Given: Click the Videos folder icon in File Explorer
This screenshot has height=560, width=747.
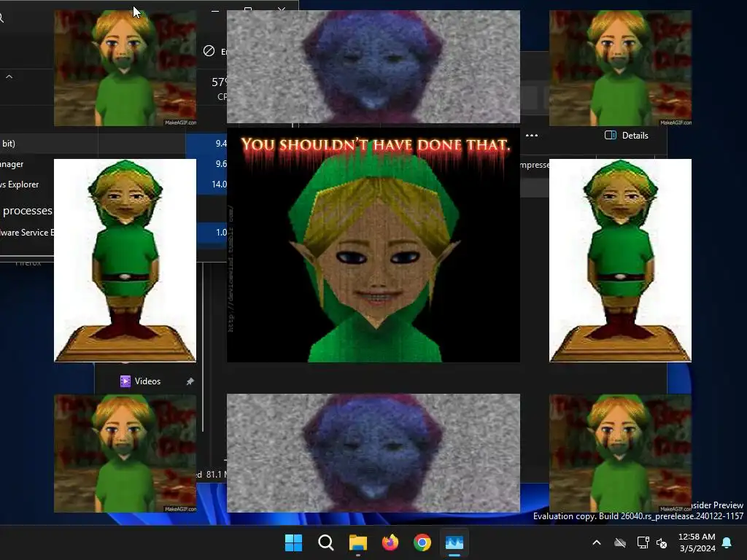Looking at the screenshot, I should click(125, 381).
